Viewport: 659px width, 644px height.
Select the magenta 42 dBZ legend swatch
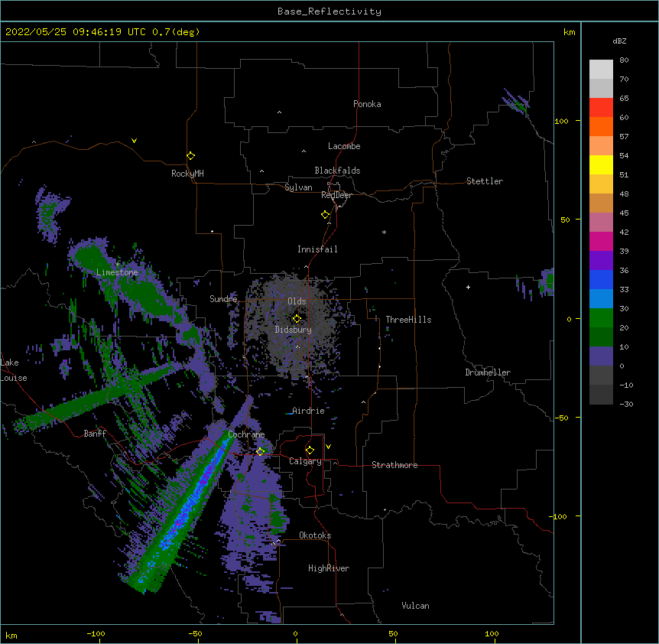[601, 241]
